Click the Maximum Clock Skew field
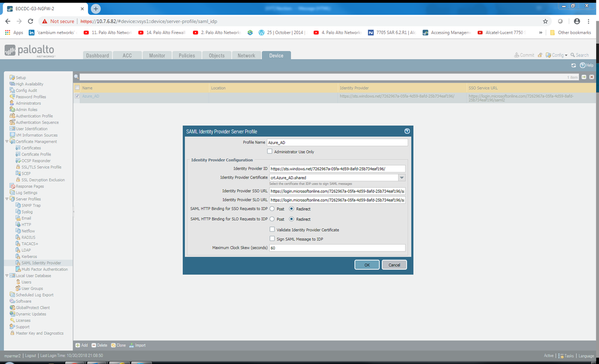This screenshot has width=599, height=364. 337,248
